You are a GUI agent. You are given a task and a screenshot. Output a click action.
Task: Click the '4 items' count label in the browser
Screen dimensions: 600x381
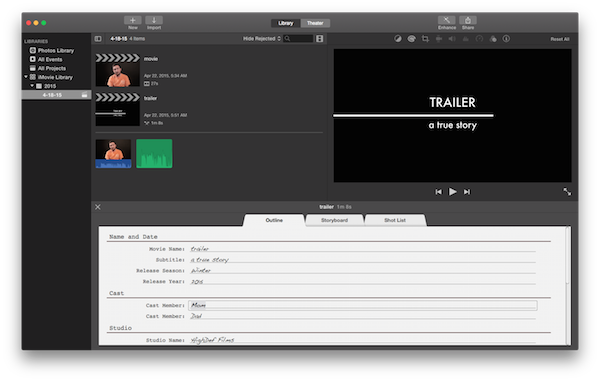point(137,39)
